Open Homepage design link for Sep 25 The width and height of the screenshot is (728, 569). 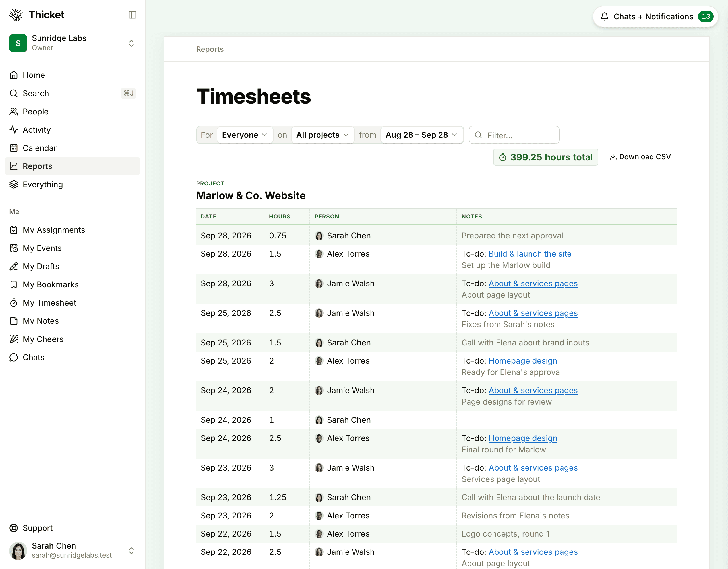click(x=523, y=361)
